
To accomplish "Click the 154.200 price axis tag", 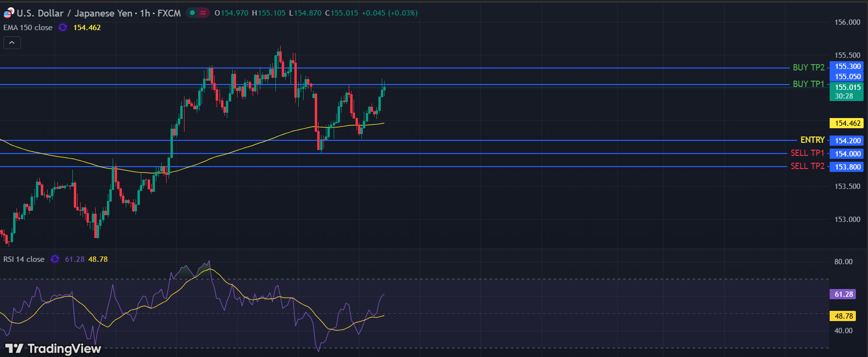I will point(848,141).
